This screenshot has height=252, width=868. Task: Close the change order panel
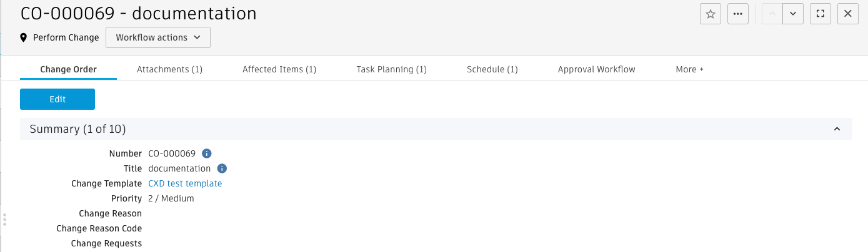pos(847,14)
